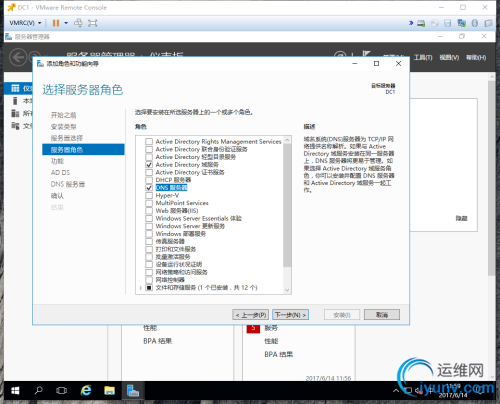Click the Server Manager notifications flag icon
Screen dimensions: 500x404
coord(367,54)
